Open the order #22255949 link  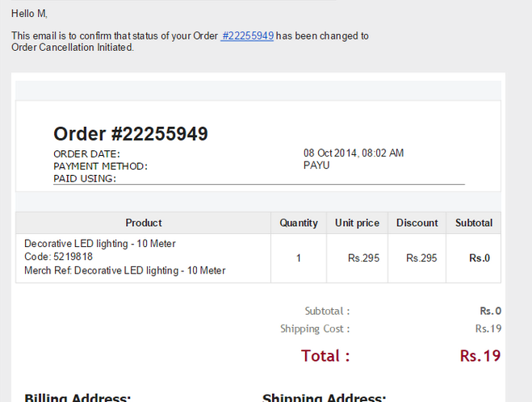(x=247, y=36)
